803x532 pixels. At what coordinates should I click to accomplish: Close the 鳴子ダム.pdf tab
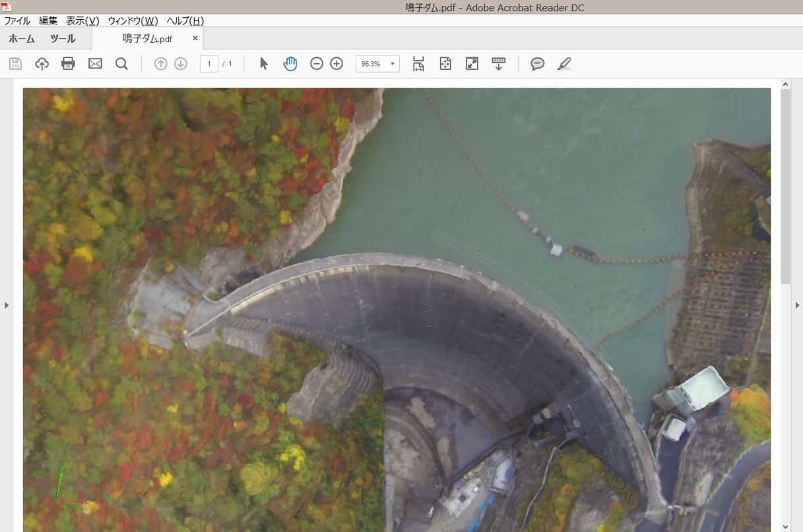(x=195, y=38)
